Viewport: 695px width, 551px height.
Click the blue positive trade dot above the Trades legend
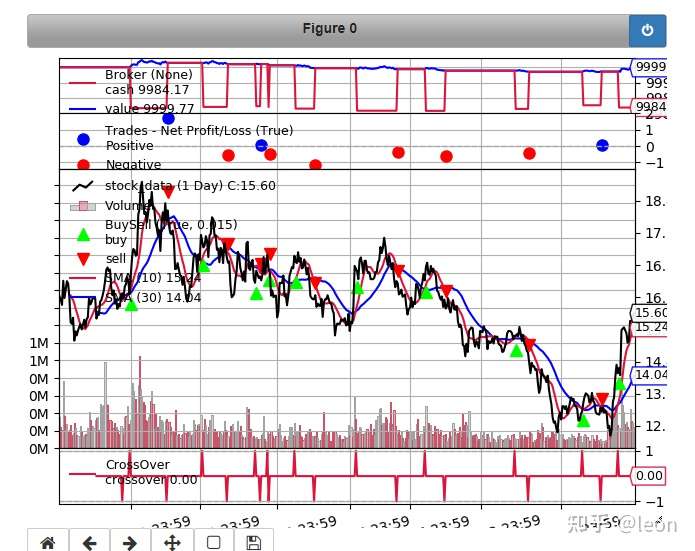click(x=168, y=118)
